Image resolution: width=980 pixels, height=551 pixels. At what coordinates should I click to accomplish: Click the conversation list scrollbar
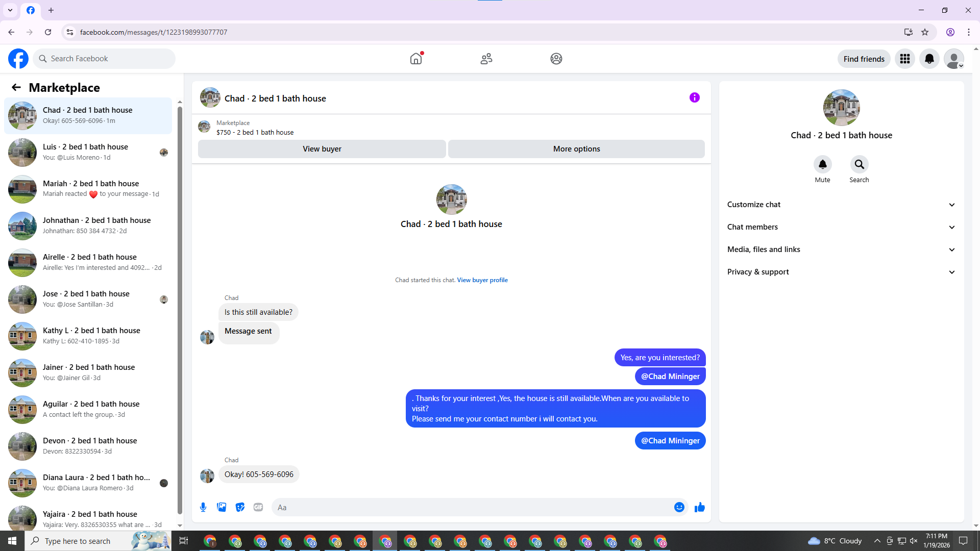pos(180,310)
